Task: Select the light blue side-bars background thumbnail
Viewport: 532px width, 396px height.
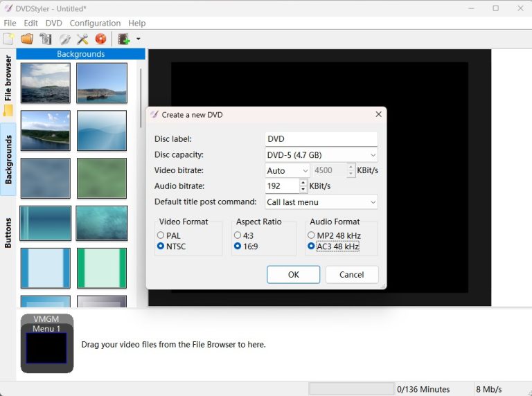Action: [x=46, y=268]
